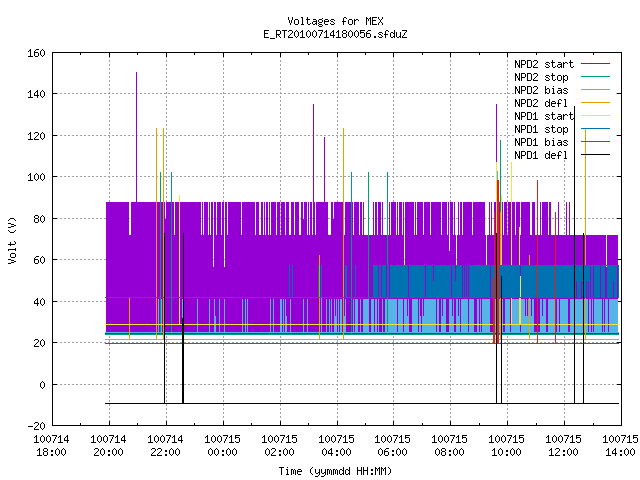This screenshot has height=480, width=640.
Task: Click the 'NPD2 stop' legend label
Action: [x=541, y=77]
